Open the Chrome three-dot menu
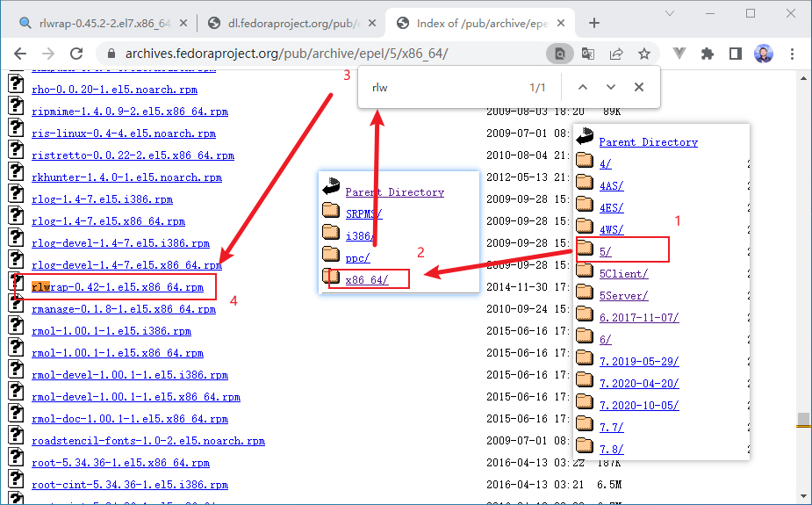 793,54
